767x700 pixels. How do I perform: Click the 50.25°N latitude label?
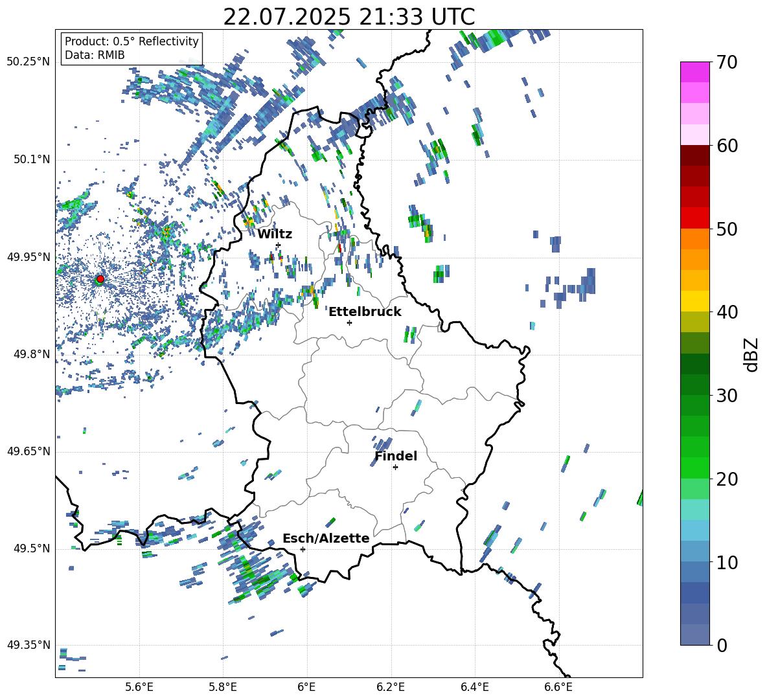click(x=29, y=62)
